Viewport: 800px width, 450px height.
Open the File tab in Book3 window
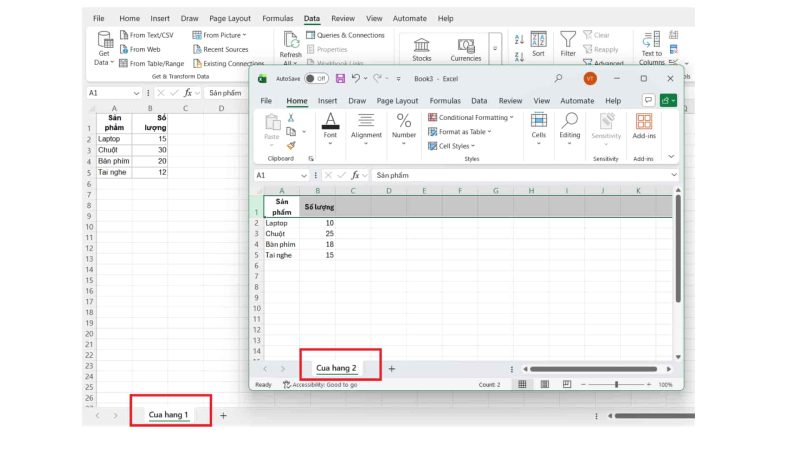pyautogui.click(x=266, y=101)
